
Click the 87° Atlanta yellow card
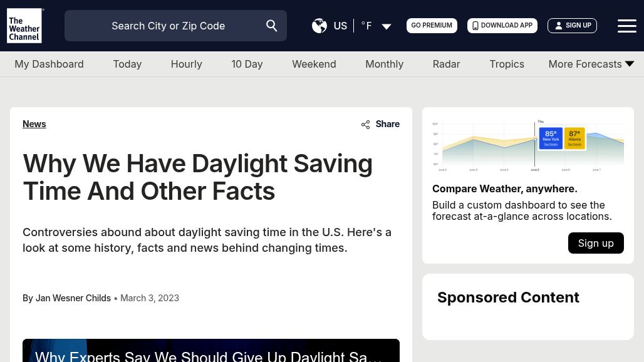click(x=574, y=138)
